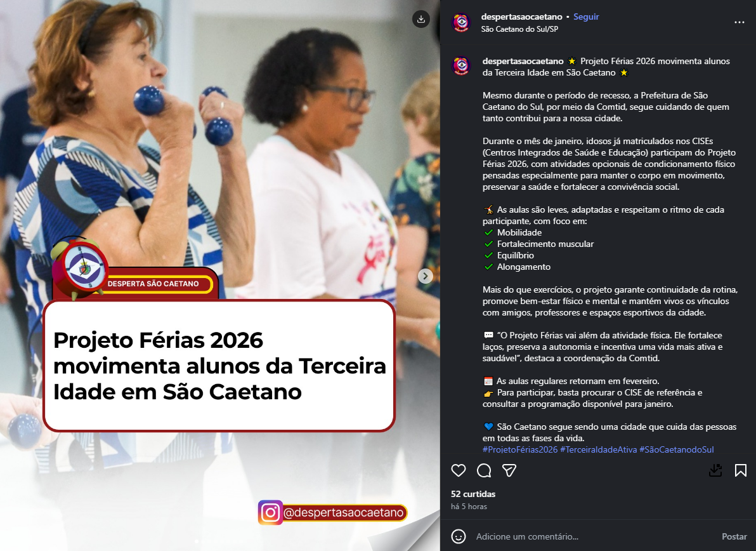This screenshot has width=756, height=551.
Task: Open the #ProjetoFérias2026 hashtag
Action: click(x=520, y=449)
